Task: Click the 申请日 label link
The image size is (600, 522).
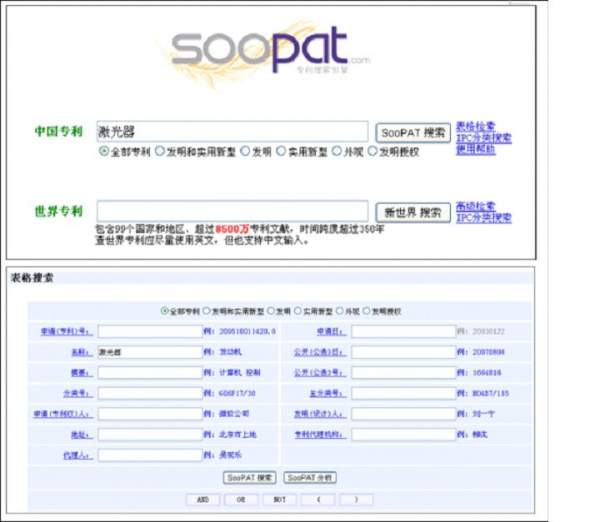Action: click(x=331, y=331)
